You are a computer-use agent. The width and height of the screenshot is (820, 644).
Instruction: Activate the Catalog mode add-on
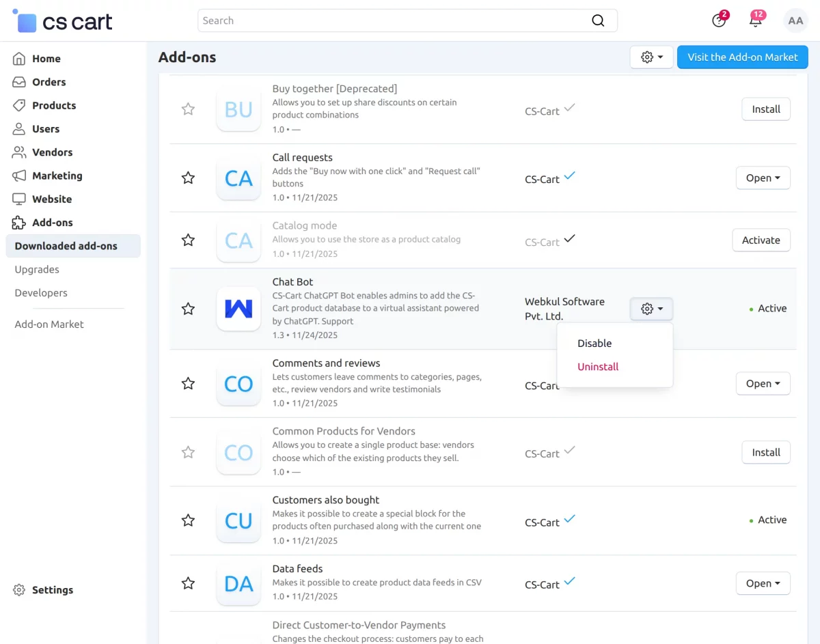[x=761, y=240]
